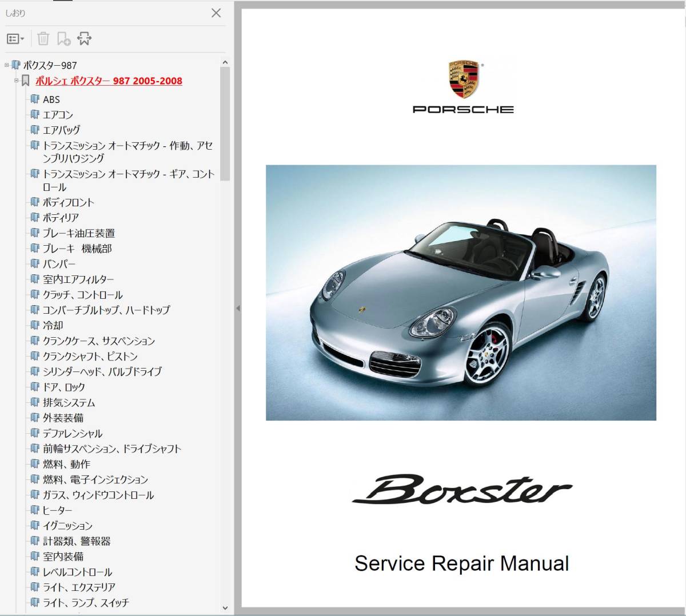686x616 pixels.
Task: Click the bookmark icon beside バンパー
Action: (35, 263)
